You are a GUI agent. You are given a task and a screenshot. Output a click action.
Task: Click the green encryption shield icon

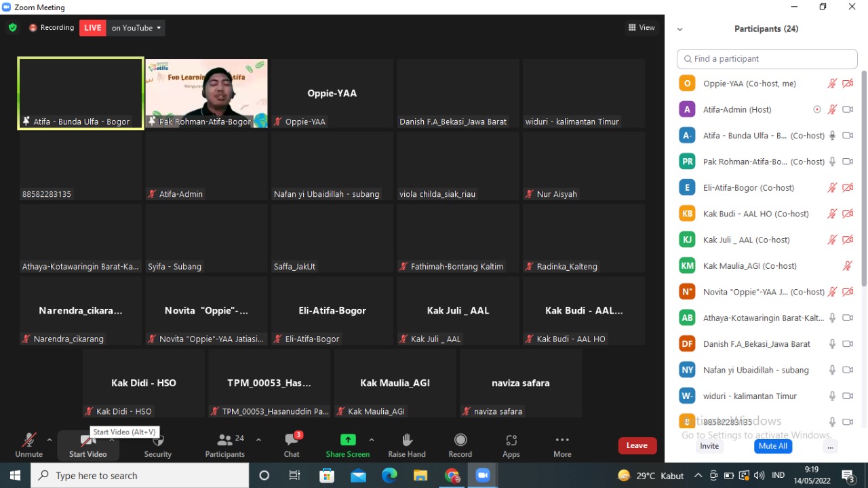tap(13, 28)
